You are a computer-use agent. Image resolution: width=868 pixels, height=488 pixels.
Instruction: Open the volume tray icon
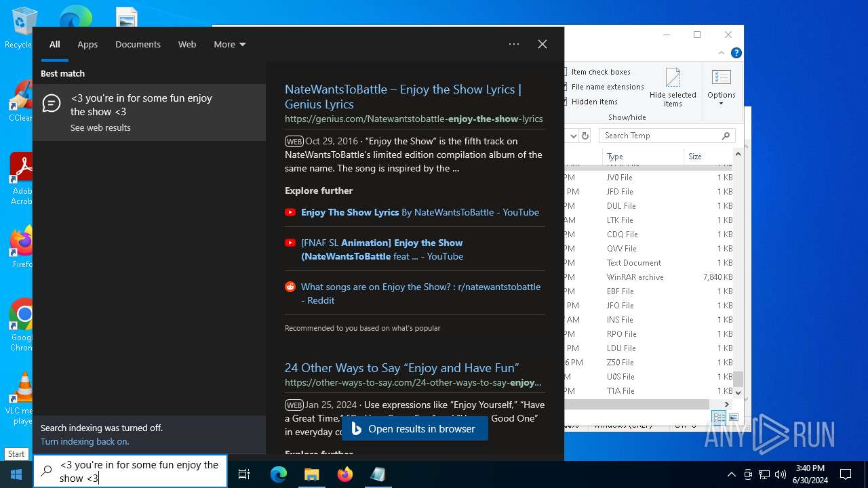coord(781,474)
